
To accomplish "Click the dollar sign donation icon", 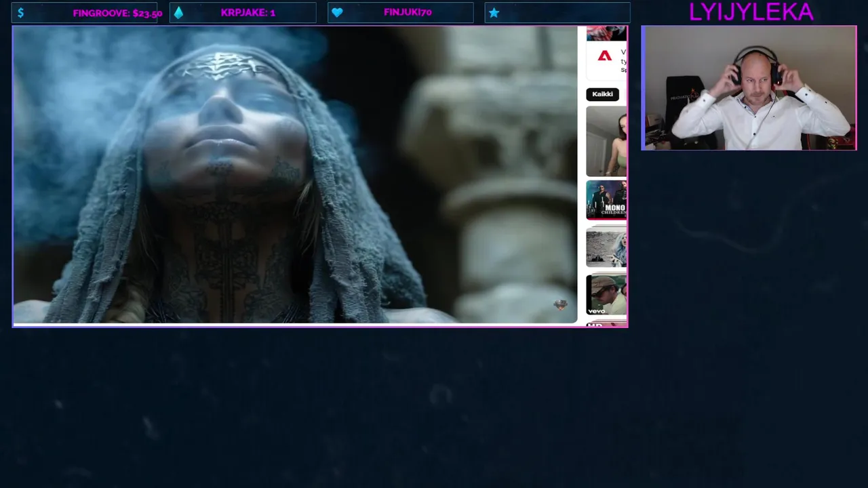I will click(x=21, y=12).
